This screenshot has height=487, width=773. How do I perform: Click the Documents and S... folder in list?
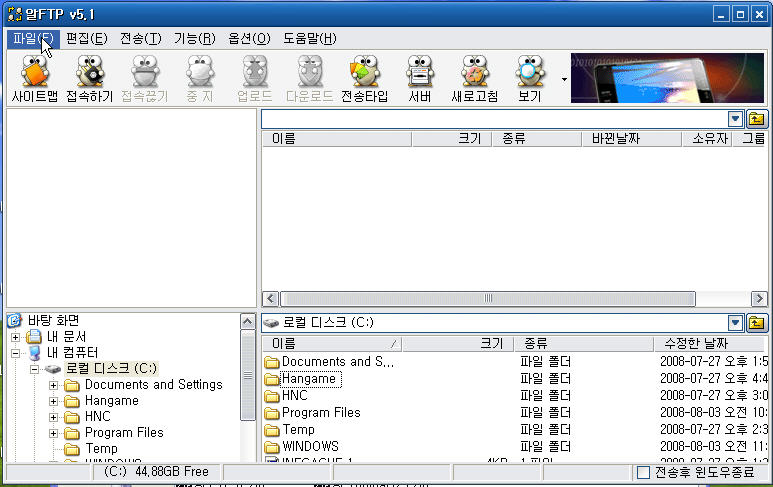pyautogui.click(x=329, y=362)
